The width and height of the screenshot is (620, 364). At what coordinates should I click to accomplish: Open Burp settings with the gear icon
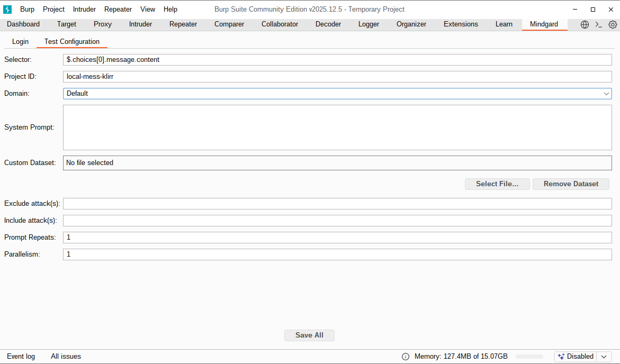click(x=613, y=24)
